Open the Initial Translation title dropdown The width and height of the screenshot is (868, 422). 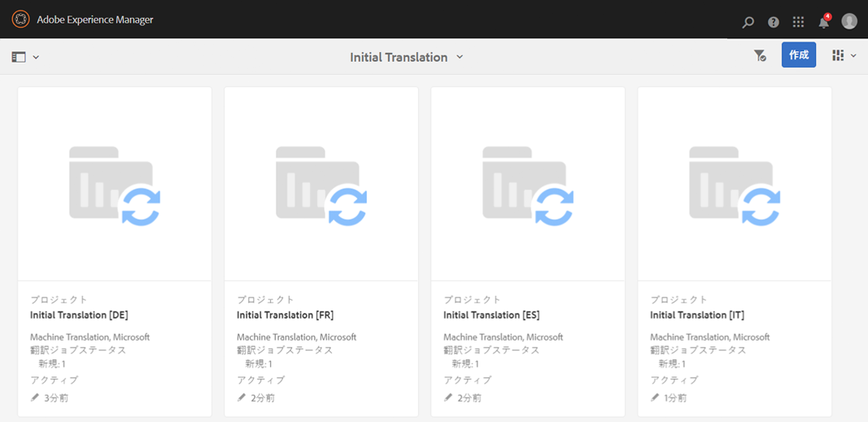pyautogui.click(x=406, y=57)
